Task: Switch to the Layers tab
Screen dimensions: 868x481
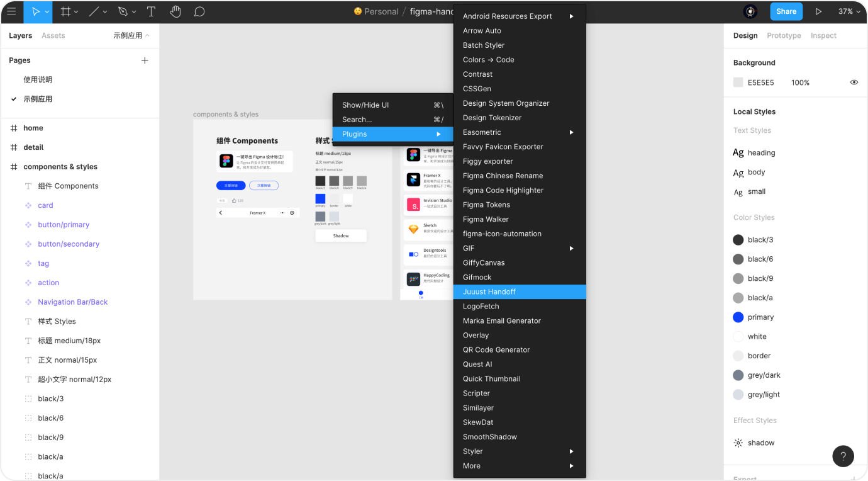Action: coord(20,36)
